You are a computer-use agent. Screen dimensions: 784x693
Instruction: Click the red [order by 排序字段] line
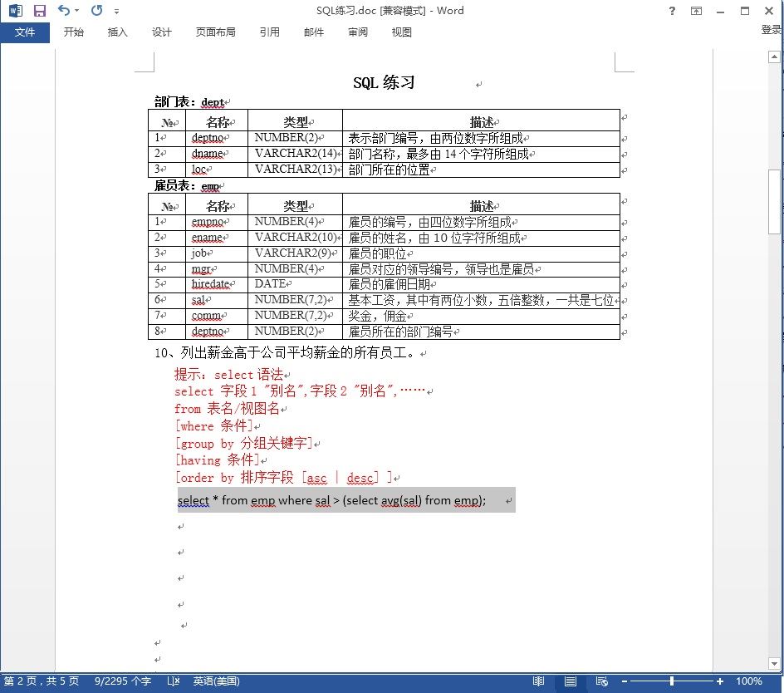click(283, 478)
